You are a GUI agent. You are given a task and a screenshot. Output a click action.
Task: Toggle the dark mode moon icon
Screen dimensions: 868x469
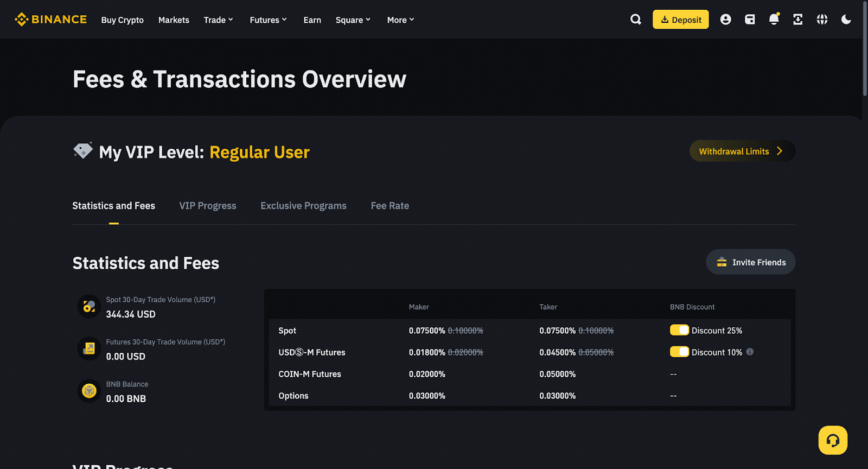(846, 20)
